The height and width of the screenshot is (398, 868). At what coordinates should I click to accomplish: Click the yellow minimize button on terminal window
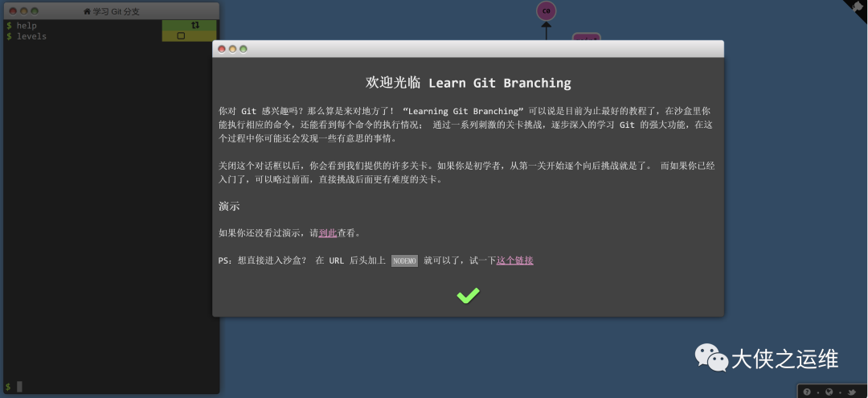coord(24,11)
